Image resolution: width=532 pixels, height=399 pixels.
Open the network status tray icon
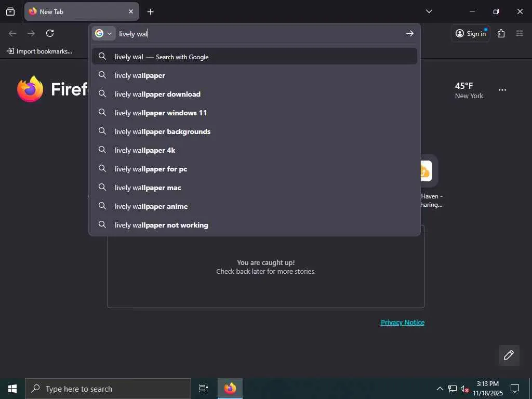(x=453, y=389)
